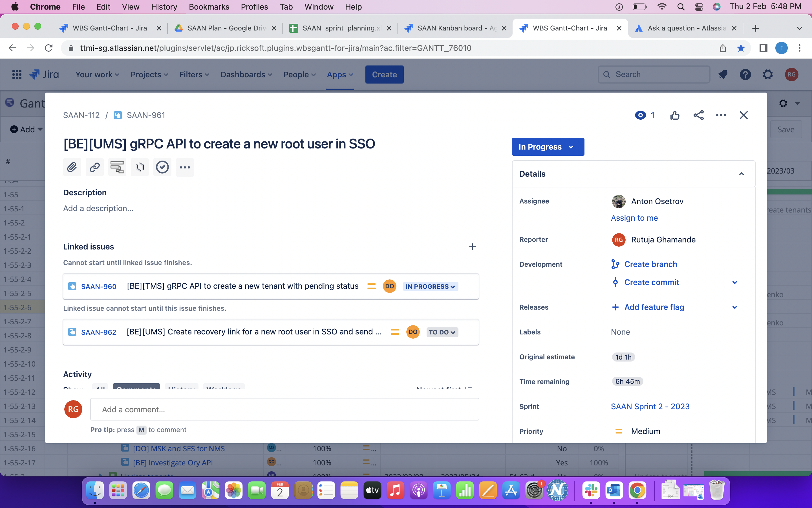Open the In Progress status dropdown

[548, 147]
